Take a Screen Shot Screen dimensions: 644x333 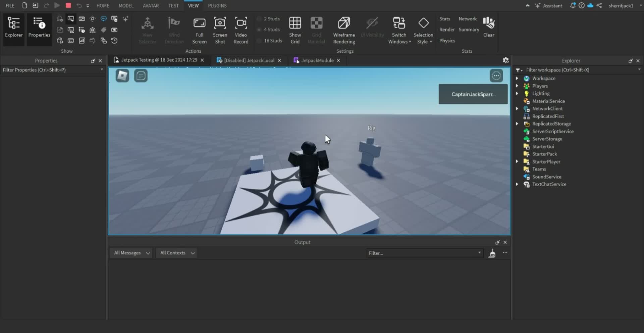click(220, 30)
